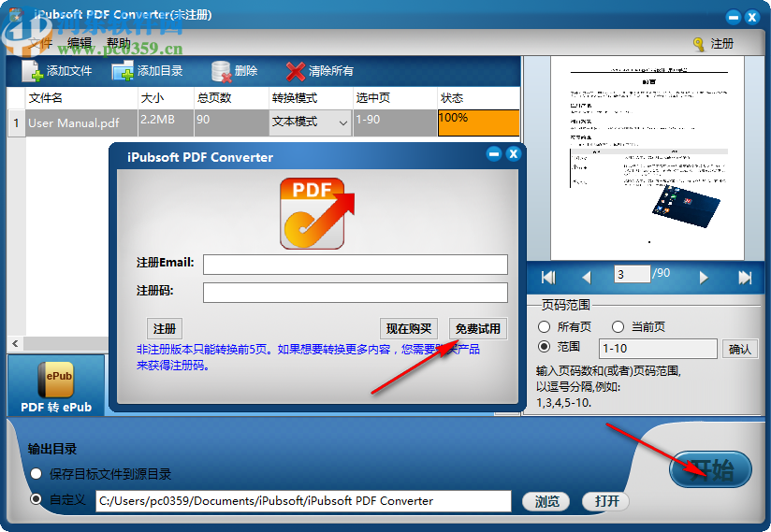
Task: Open the Help (帮助) menu
Action: [119, 43]
